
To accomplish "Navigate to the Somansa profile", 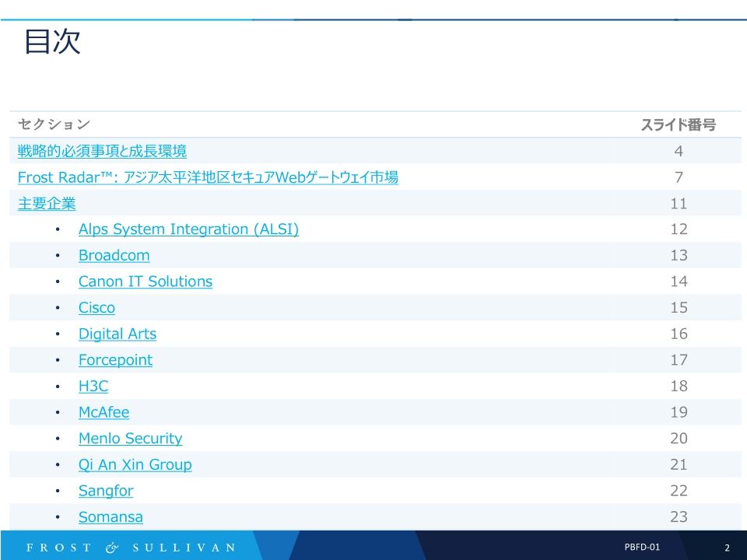I will click(x=111, y=516).
